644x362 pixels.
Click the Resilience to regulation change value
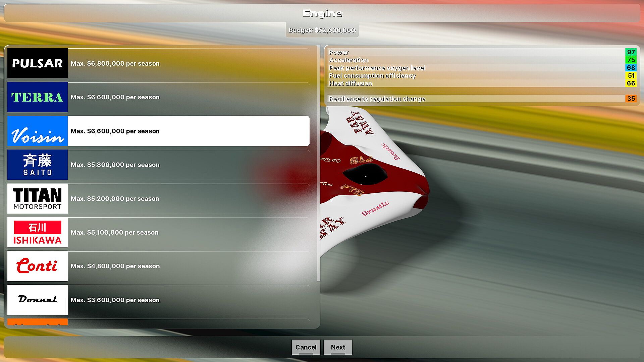(x=631, y=99)
